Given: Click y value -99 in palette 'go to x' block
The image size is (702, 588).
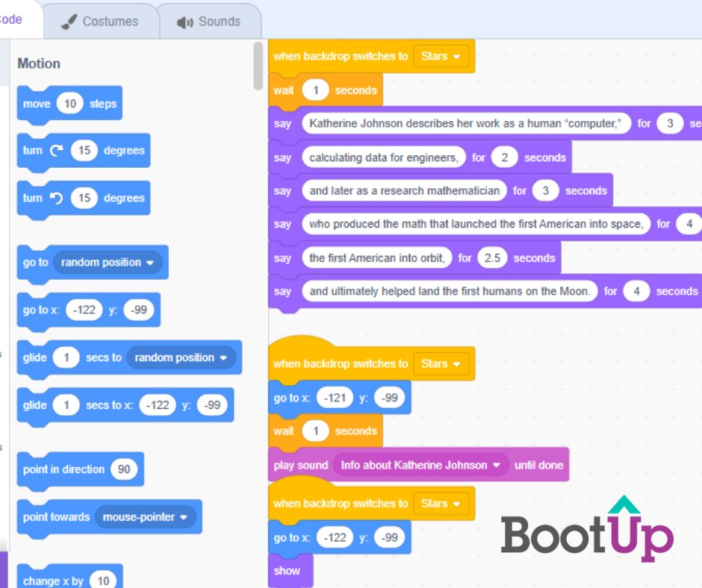Looking at the screenshot, I should click(139, 310).
